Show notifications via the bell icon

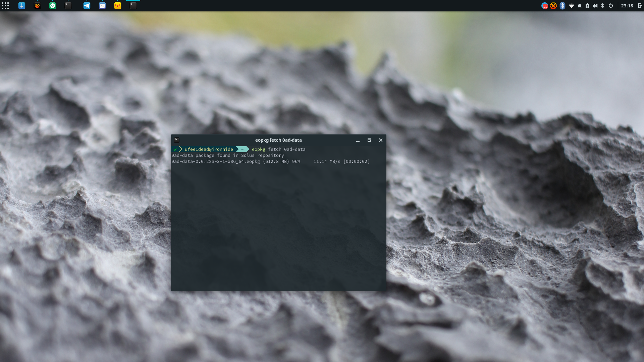pos(580,6)
